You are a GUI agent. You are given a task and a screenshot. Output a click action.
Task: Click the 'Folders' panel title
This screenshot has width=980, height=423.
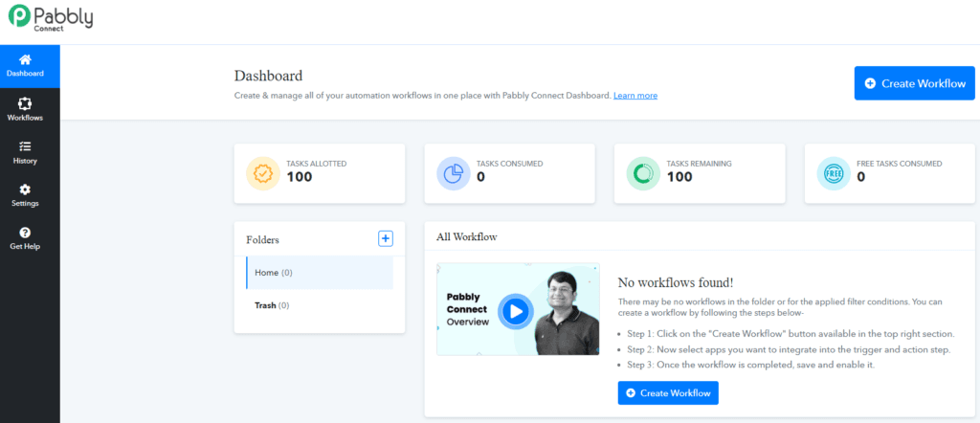pos(262,239)
